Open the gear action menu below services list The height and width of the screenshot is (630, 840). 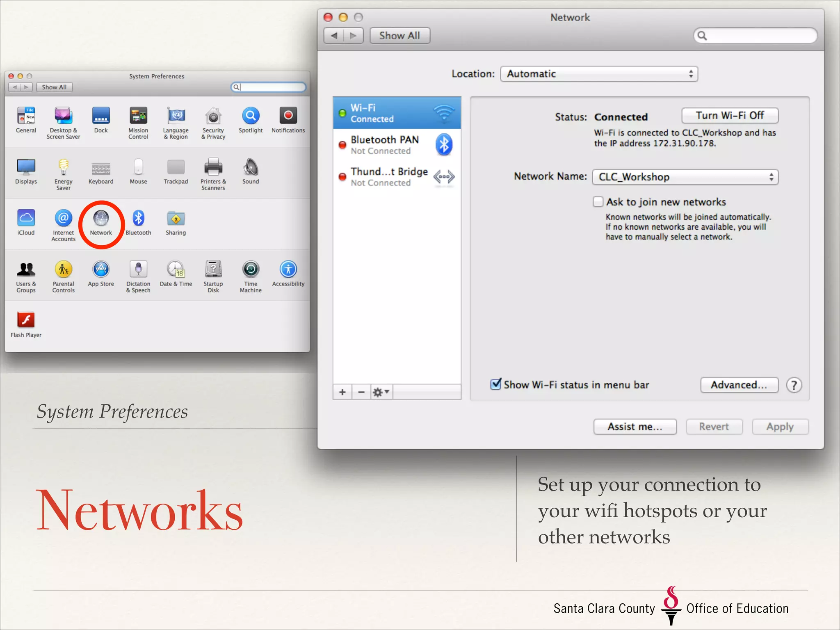pos(381,392)
